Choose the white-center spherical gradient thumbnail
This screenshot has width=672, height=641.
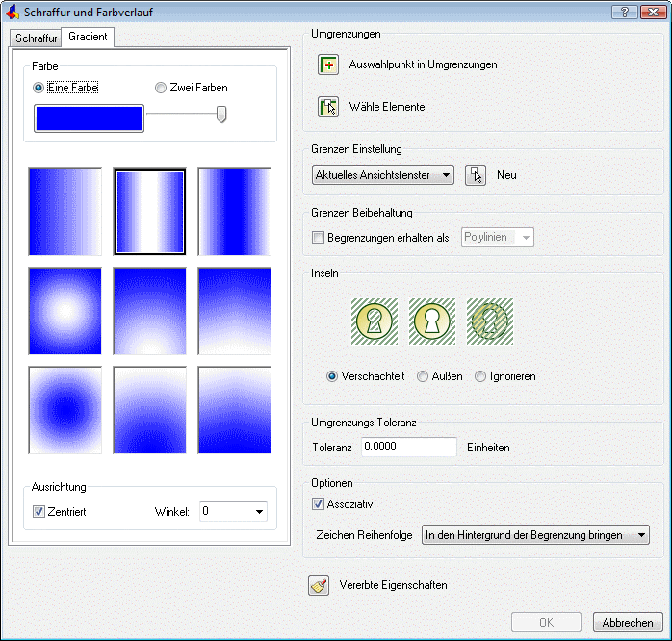[65, 311]
